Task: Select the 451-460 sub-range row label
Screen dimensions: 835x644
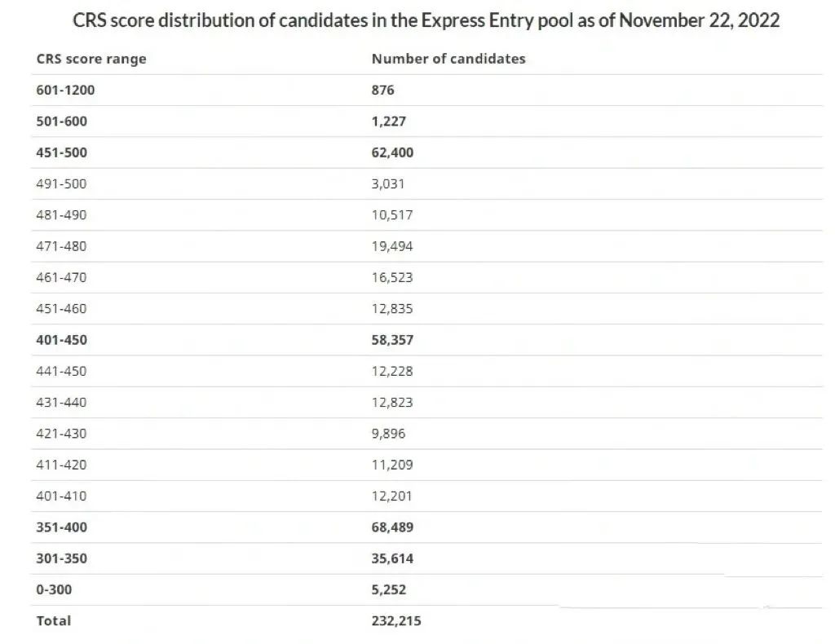Action: [61, 309]
